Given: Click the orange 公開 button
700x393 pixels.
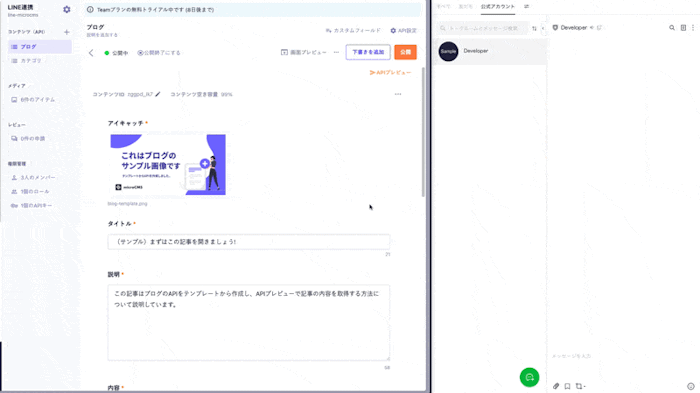Looking at the screenshot, I should pyautogui.click(x=405, y=52).
